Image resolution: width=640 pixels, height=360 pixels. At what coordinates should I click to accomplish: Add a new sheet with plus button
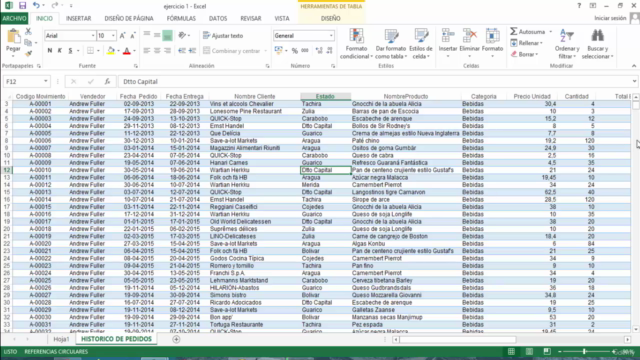[176, 339]
